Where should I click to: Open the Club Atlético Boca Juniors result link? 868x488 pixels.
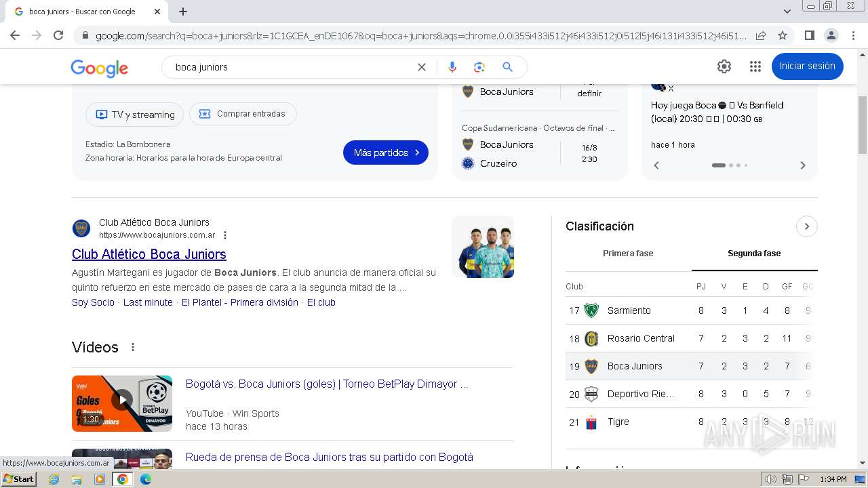click(149, 254)
